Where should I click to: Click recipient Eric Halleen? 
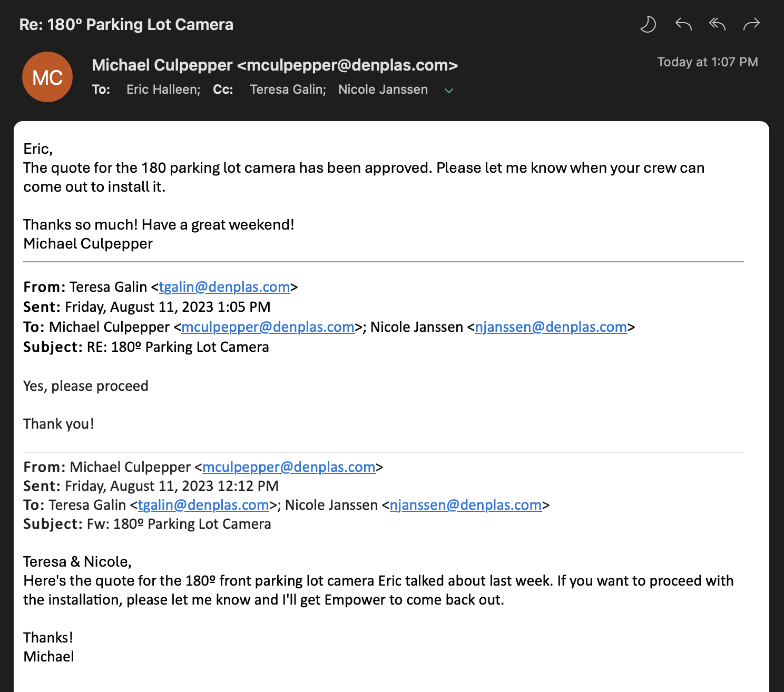pyautogui.click(x=163, y=90)
